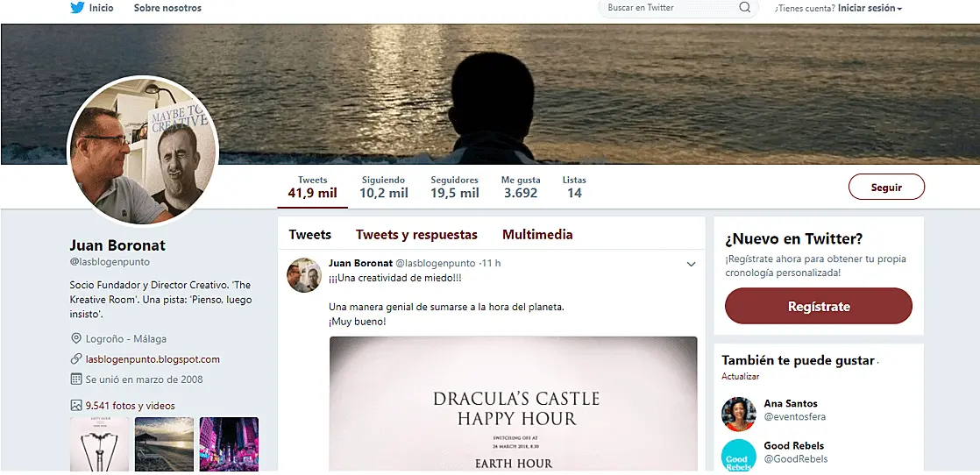Image resolution: width=980 pixels, height=475 pixels.
Task: Open Ana Santos's suggested profile avatar
Action: [x=738, y=414]
